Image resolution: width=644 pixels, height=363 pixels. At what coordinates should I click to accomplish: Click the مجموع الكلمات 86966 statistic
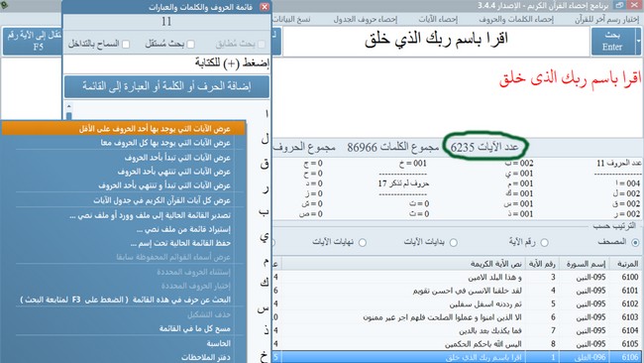point(392,147)
